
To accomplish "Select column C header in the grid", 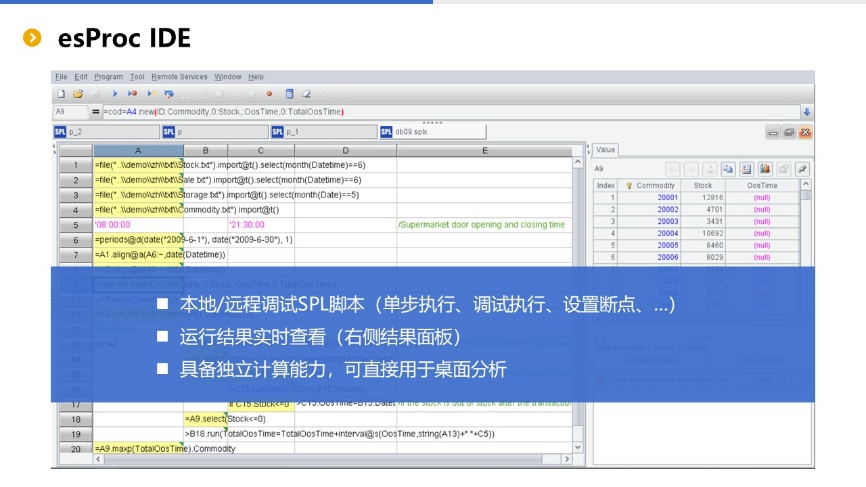I will coord(261,150).
